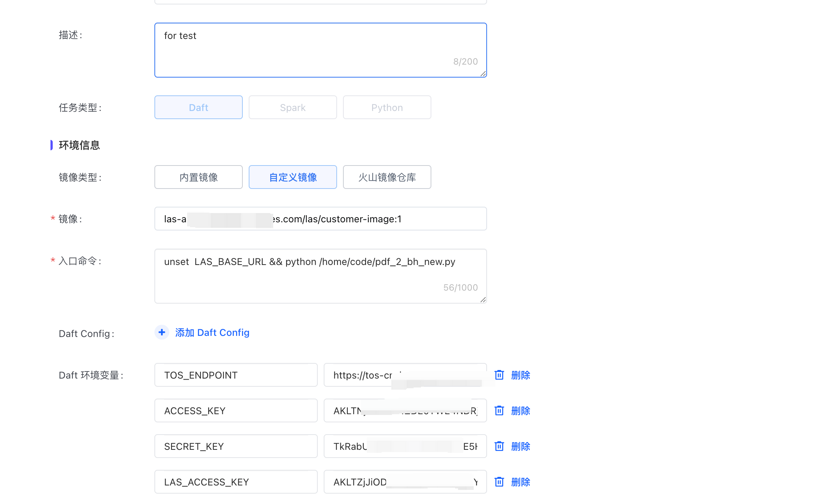Image resolution: width=833 pixels, height=504 pixels.
Task: Click 删除 link for TOS_ENDPOINT variable
Action: coord(520,375)
